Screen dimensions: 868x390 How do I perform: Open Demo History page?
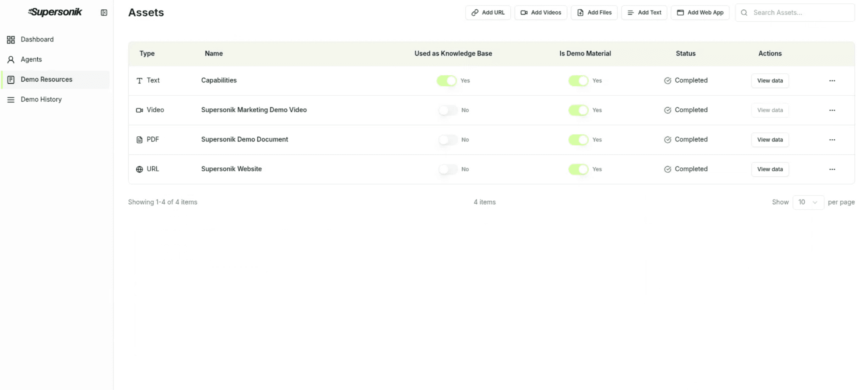pyautogui.click(x=56, y=100)
